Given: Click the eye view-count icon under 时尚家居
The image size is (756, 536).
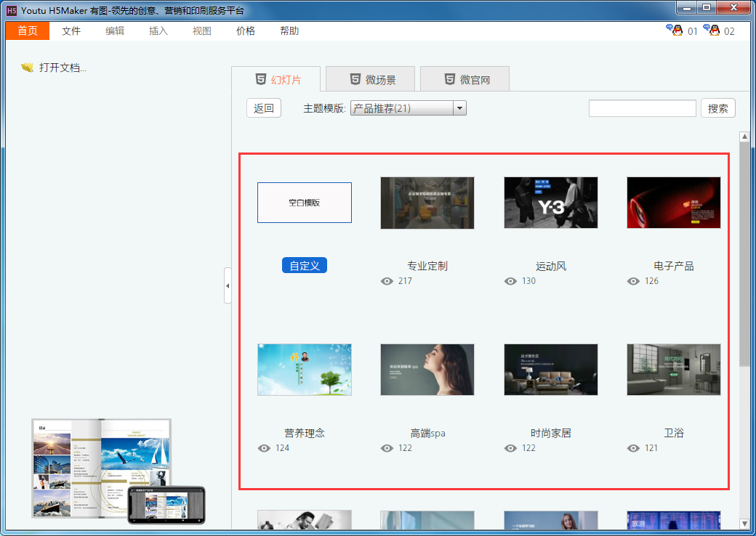Looking at the screenshot, I should pos(510,448).
